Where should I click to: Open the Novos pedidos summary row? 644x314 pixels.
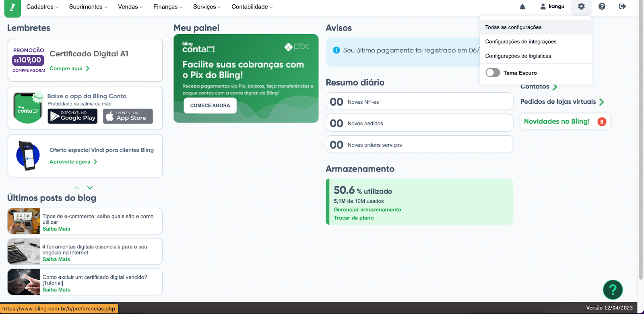[419, 123]
